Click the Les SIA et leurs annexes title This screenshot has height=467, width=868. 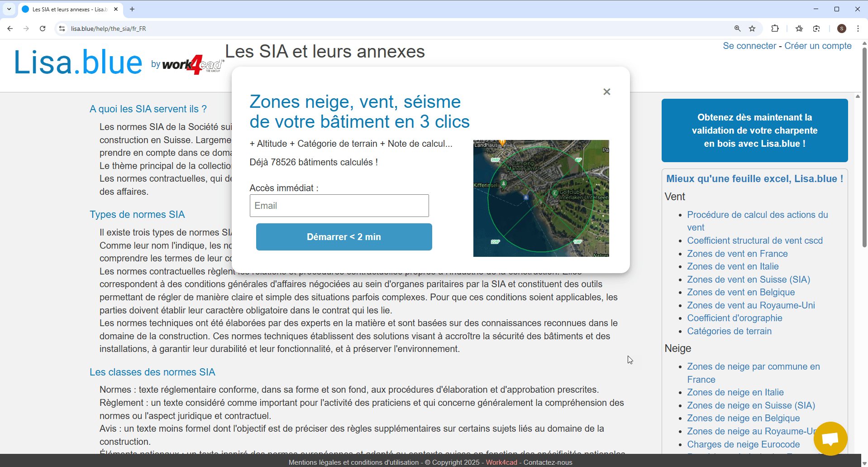325,52
